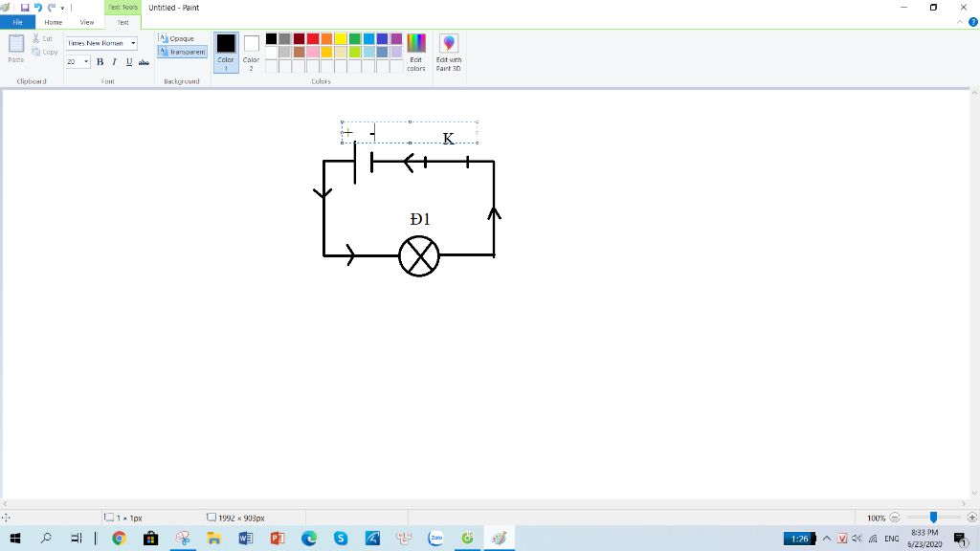Screen dimensions: 980x551
Task: Pick the orange color swatch
Action: pos(327,38)
